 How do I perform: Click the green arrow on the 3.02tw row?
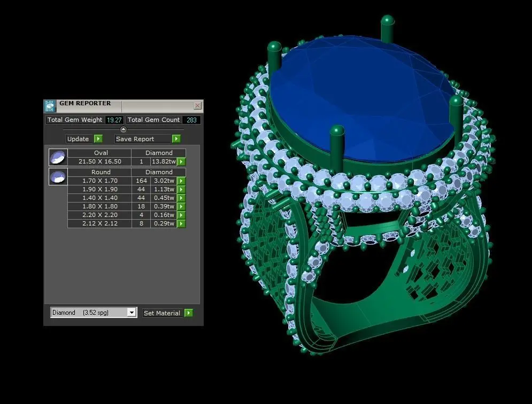(x=181, y=181)
